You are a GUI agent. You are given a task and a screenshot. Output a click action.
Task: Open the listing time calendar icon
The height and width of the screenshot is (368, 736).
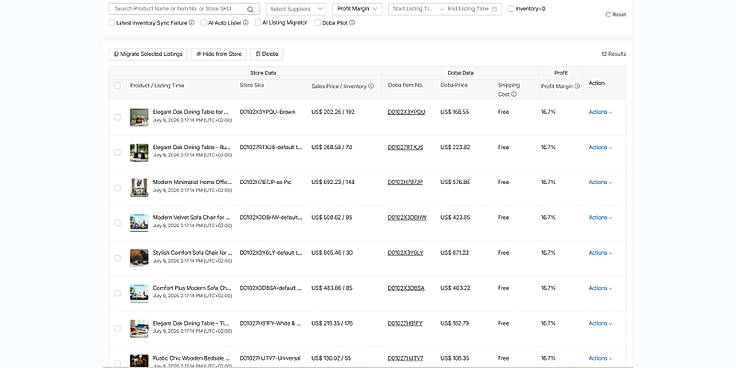tap(494, 9)
